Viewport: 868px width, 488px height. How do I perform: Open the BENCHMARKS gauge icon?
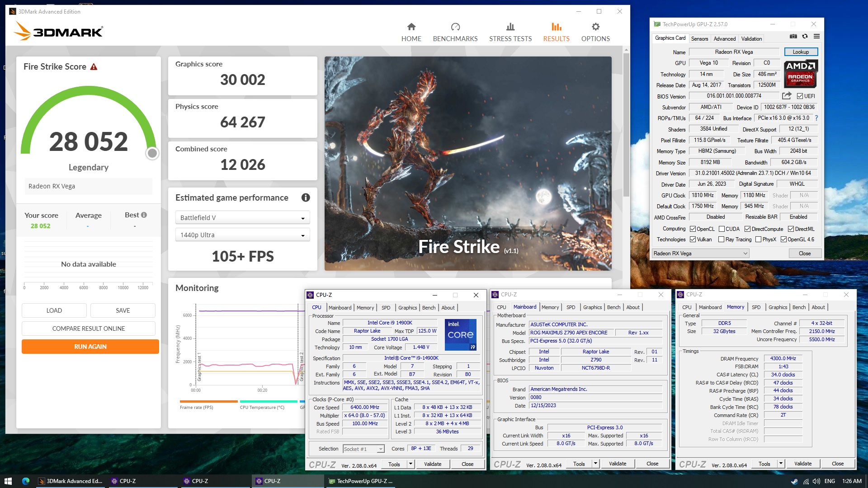click(x=455, y=27)
